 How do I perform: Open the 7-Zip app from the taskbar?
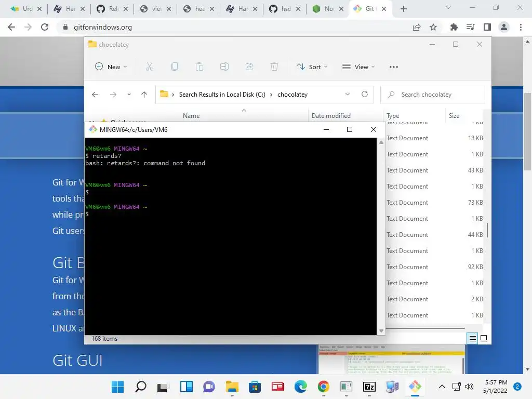point(369,387)
